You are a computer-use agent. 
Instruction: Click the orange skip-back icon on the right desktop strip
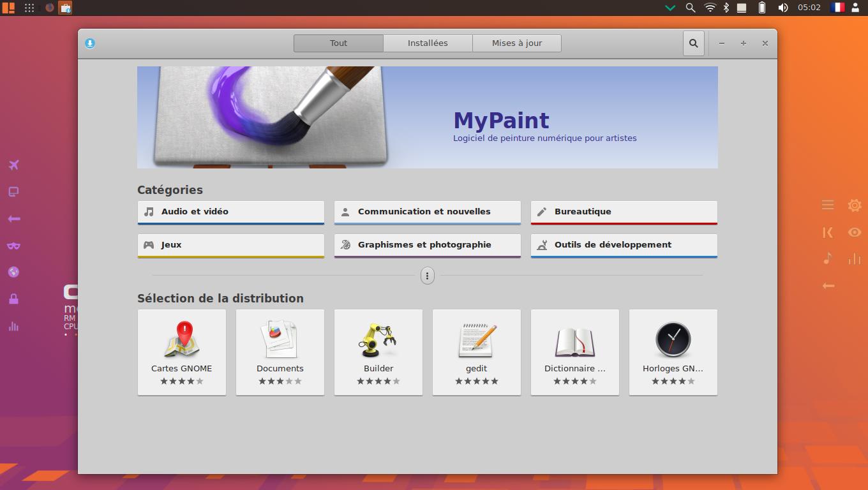point(828,232)
